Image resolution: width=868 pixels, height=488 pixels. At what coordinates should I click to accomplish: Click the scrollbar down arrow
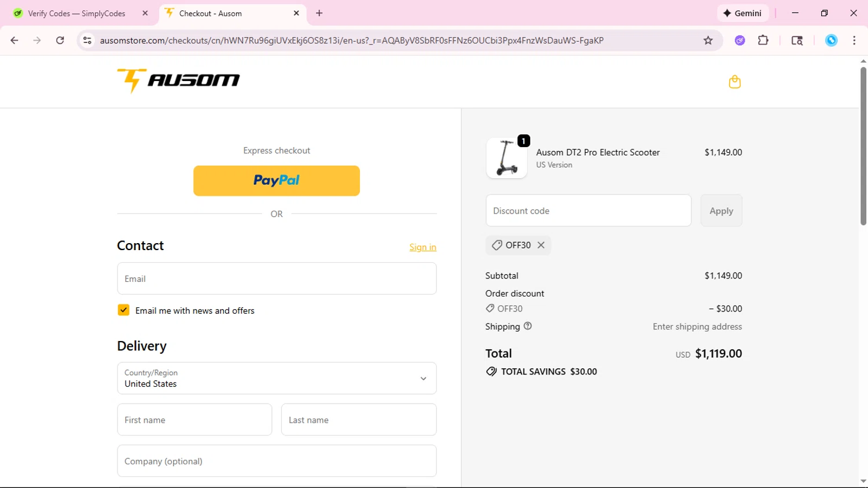(863, 482)
